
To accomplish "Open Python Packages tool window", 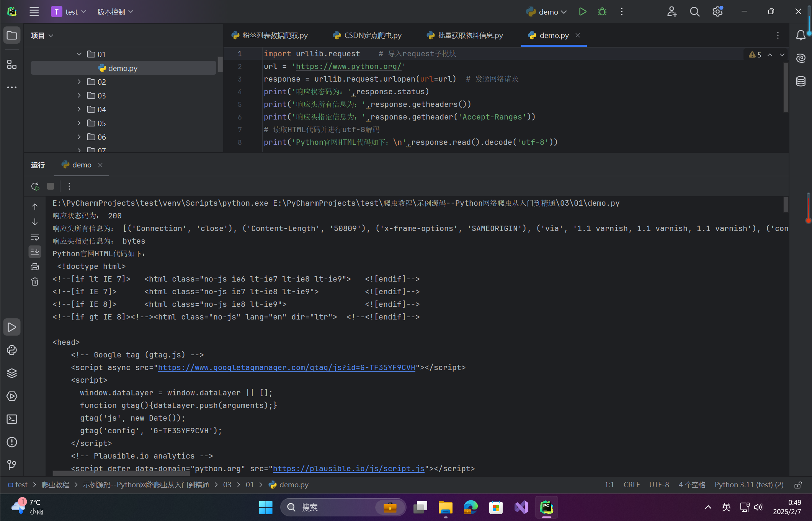I will click(x=12, y=373).
